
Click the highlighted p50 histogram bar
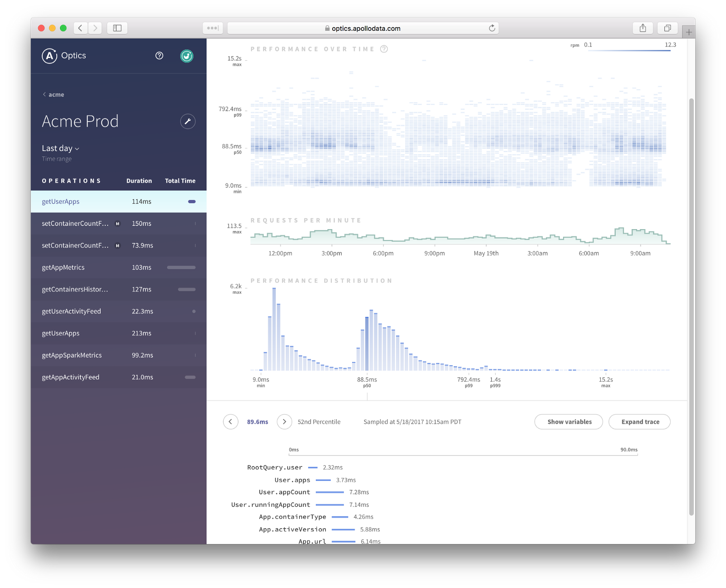pos(367,344)
